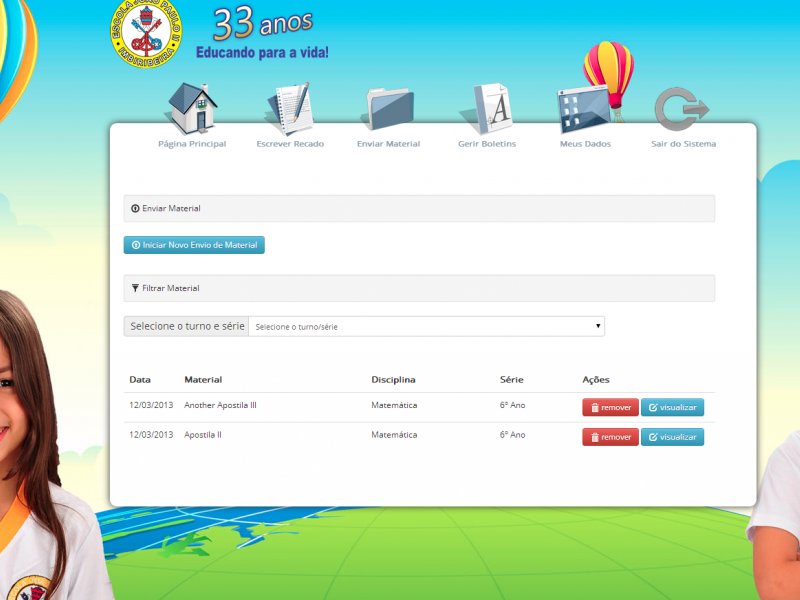Click the Enviar Material section header
The width and height of the screenshot is (800, 600).
[419, 208]
